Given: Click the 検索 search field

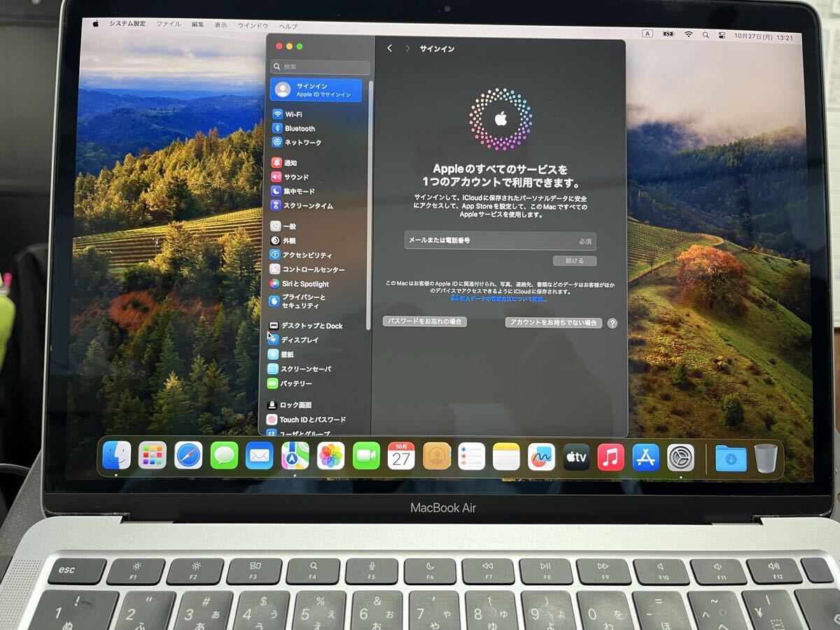Looking at the screenshot, I should tap(320, 67).
